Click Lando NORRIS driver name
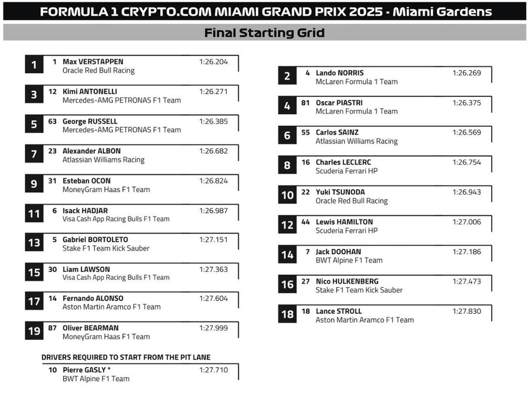Screen dimensions: 532x393 [339, 73]
